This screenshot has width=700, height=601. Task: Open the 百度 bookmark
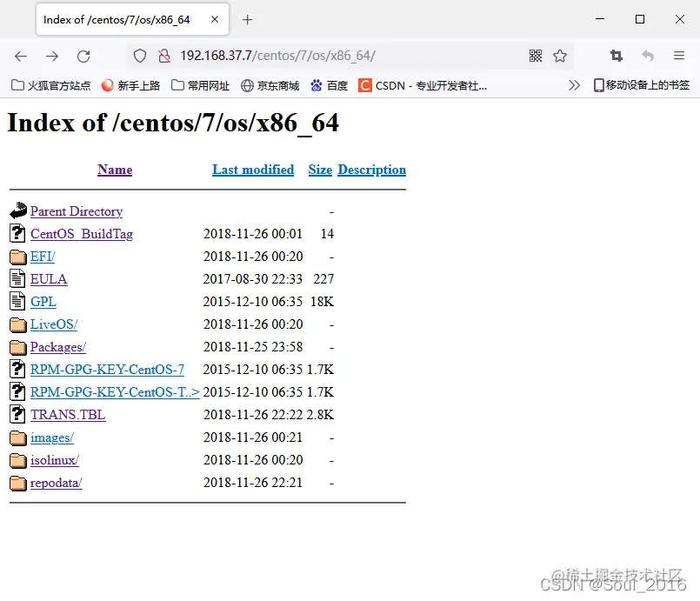[x=330, y=85]
